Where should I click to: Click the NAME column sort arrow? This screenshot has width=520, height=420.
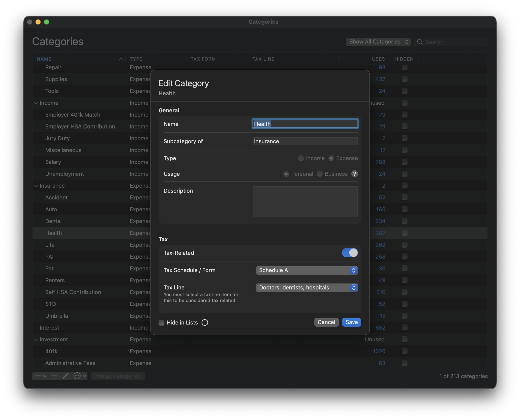pyautogui.click(x=121, y=59)
